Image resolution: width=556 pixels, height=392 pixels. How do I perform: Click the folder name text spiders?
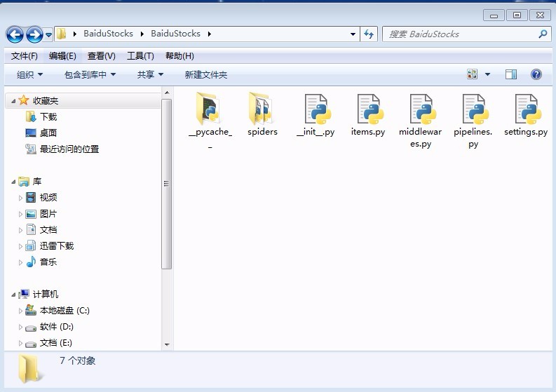(x=262, y=132)
